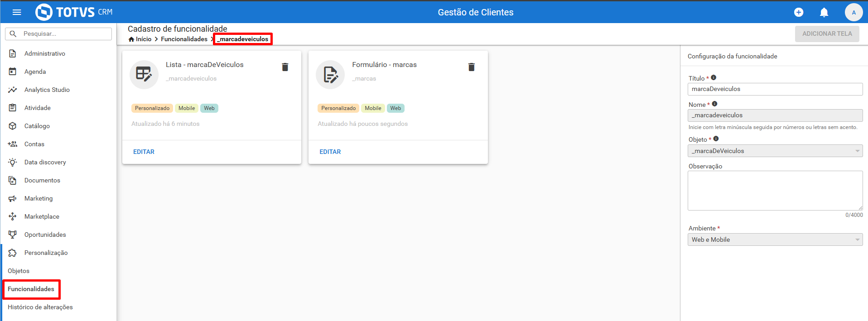The image size is (868, 321).
Task: Open the user avatar A menu
Action: coord(854,12)
